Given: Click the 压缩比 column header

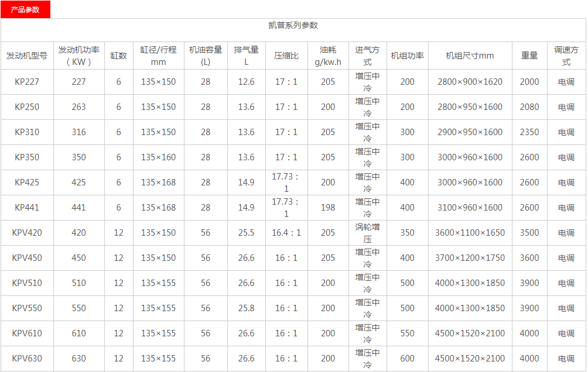Looking at the screenshot, I should (286, 56).
